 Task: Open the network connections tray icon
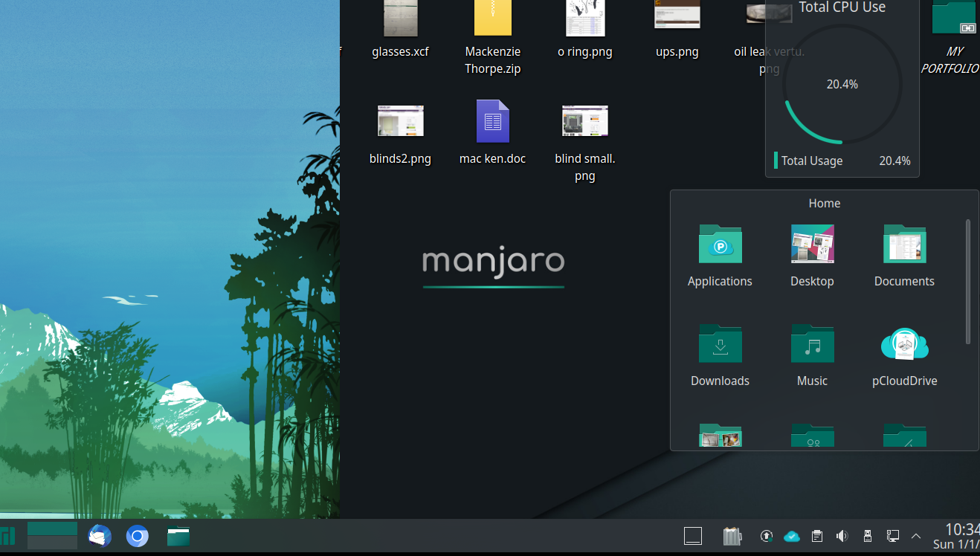(893, 536)
